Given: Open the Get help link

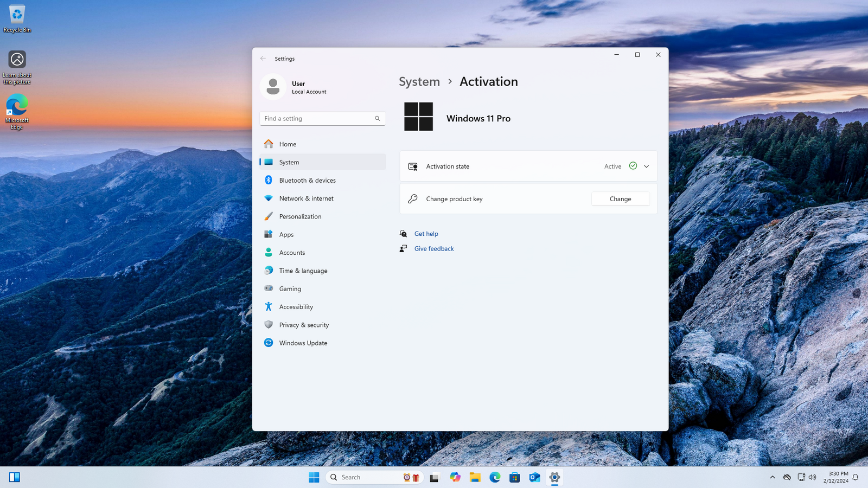Looking at the screenshot, I should point(426,234).
